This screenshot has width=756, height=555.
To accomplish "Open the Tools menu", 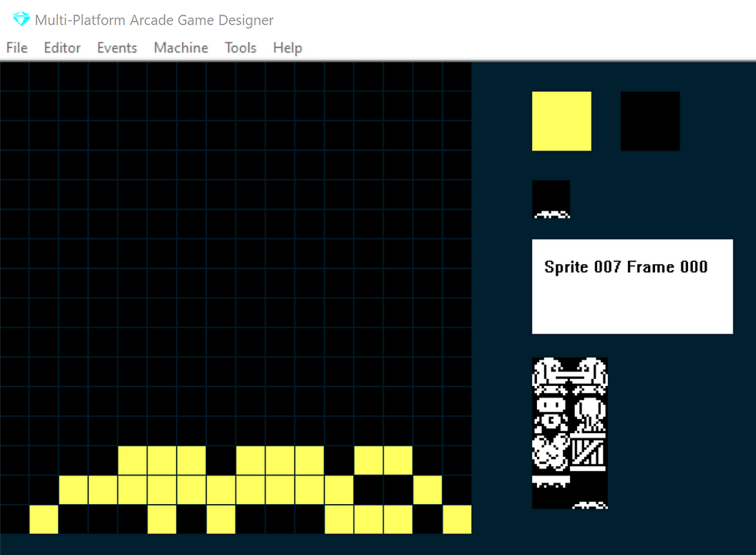I will (x=240, y=48).
